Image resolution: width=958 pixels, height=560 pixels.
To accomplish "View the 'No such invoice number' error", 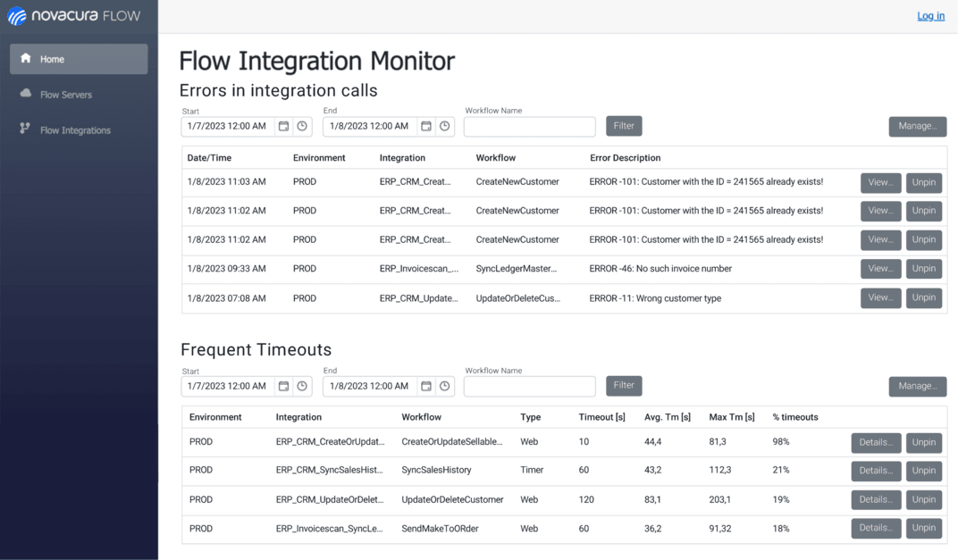I will [x=880, y=269].
